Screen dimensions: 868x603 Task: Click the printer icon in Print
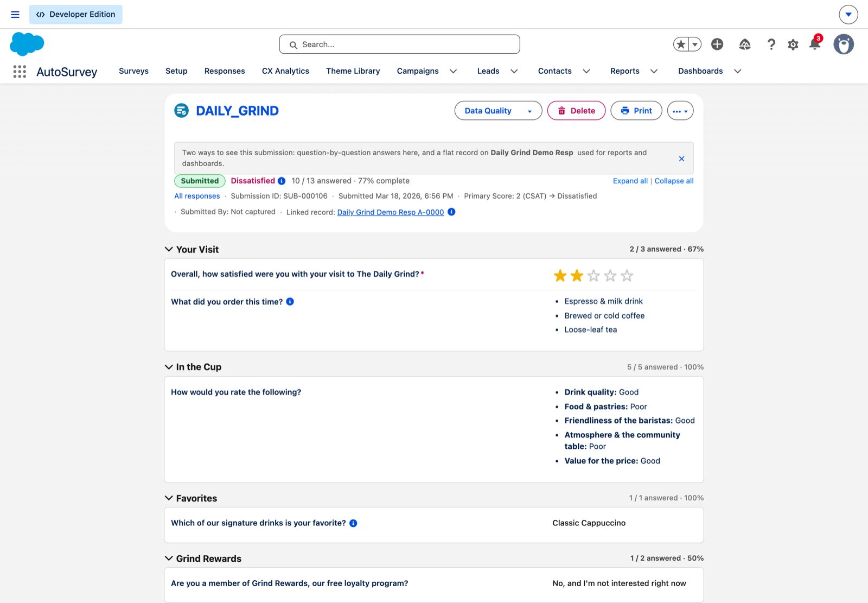point(625,111)
